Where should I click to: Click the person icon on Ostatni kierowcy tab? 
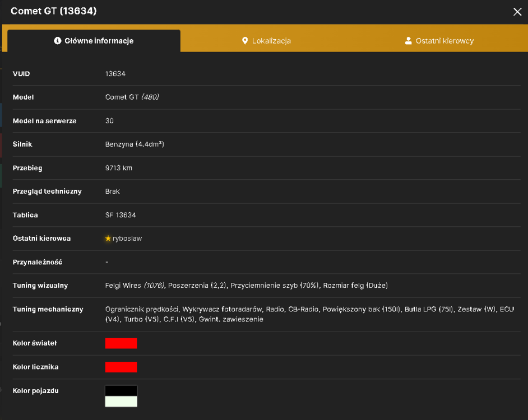pos(408,41)
